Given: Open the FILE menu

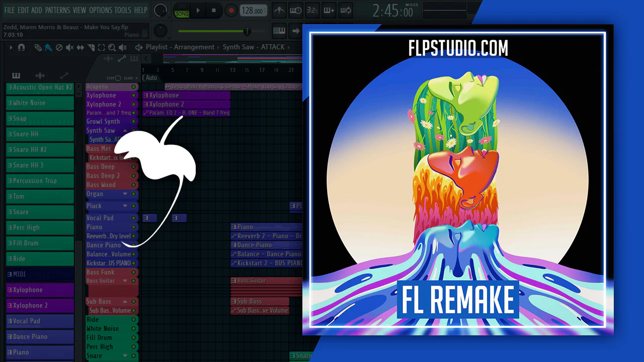Looking at the screenshot, I should [x=10, y=10].
